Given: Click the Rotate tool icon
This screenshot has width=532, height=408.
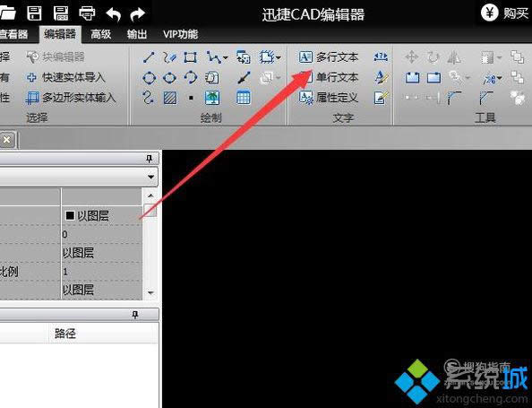Looking at the screenshot, I should pyautogui.click(x=433, y=57).
